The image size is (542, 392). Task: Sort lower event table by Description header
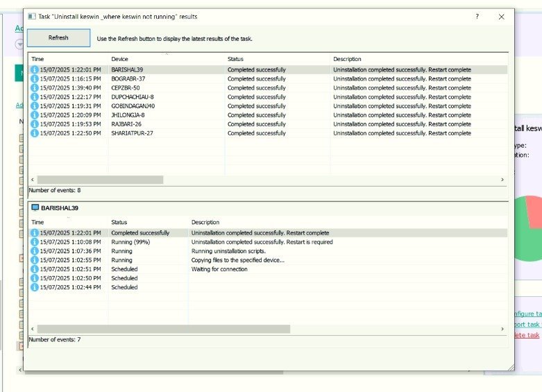[205, 222]
